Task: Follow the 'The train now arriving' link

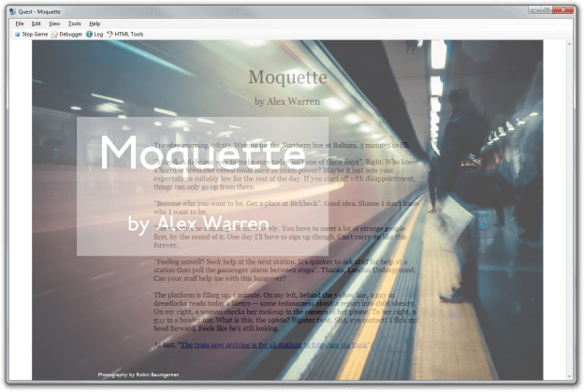Action: pos(274,345)
